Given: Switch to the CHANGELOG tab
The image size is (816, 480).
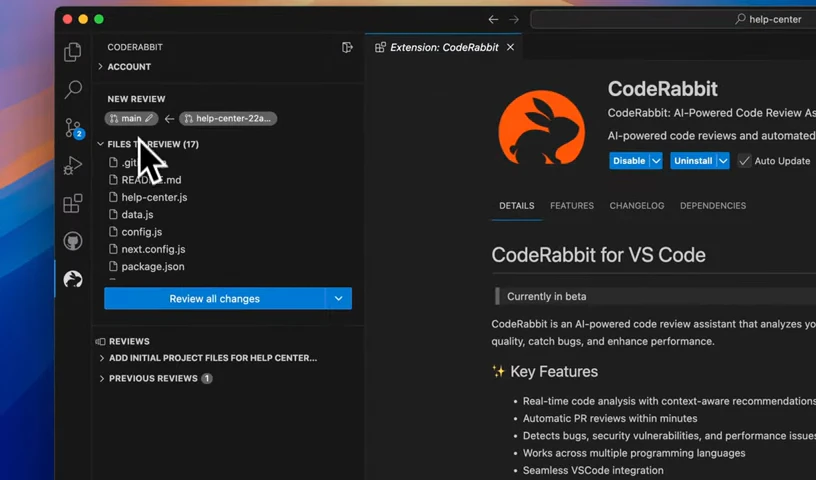Looking at the screenshot, I should point(637,206).
